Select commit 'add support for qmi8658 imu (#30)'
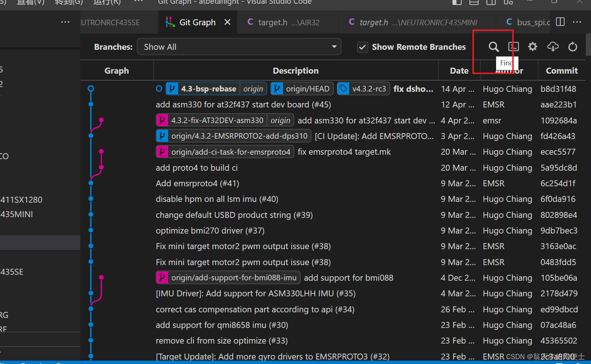The height and width of the screenshot is (364, 591). pyautogui.click(x=222, y=325)
